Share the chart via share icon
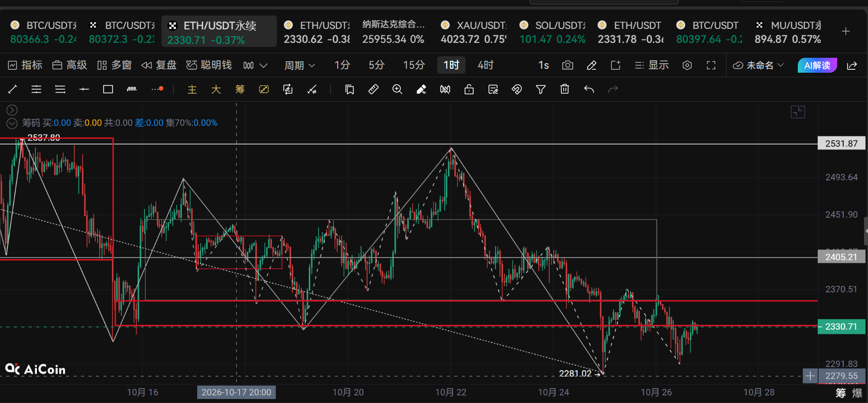Screen dimensions: 868x403 (x=852, y=65)
